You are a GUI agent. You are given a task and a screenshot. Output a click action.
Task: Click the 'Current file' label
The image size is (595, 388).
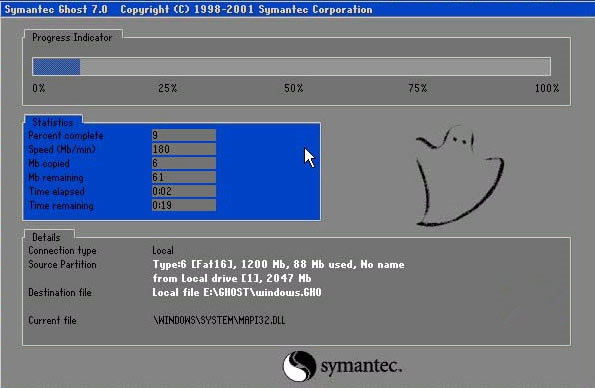tap(52, 320)
